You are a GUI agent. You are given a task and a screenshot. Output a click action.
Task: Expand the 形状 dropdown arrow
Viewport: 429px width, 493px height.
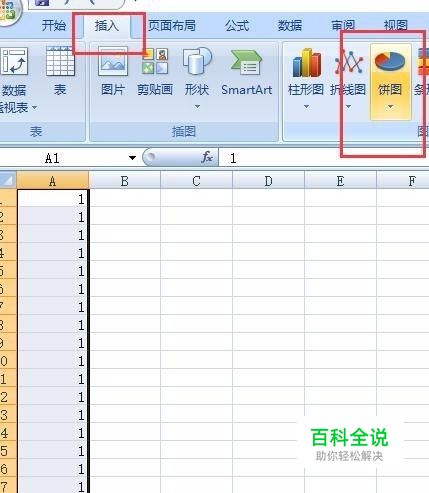pos(197,107)
